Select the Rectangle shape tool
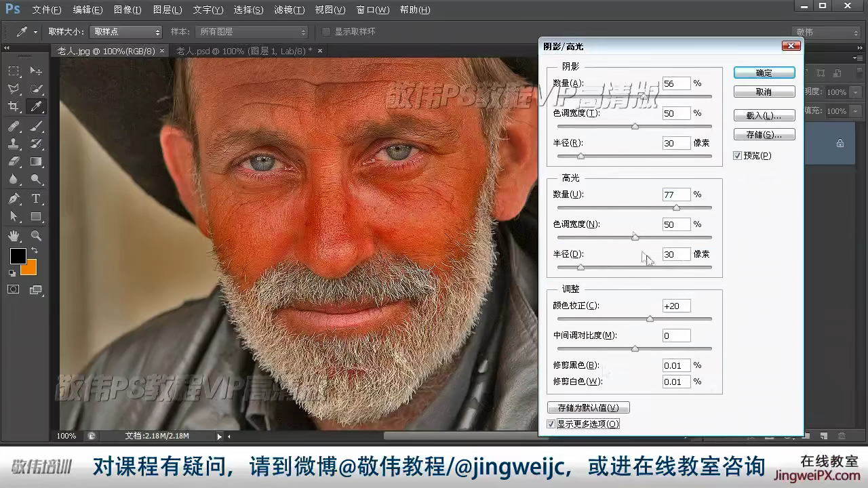Viewport: 868px width, 488px height. (37, 216)
